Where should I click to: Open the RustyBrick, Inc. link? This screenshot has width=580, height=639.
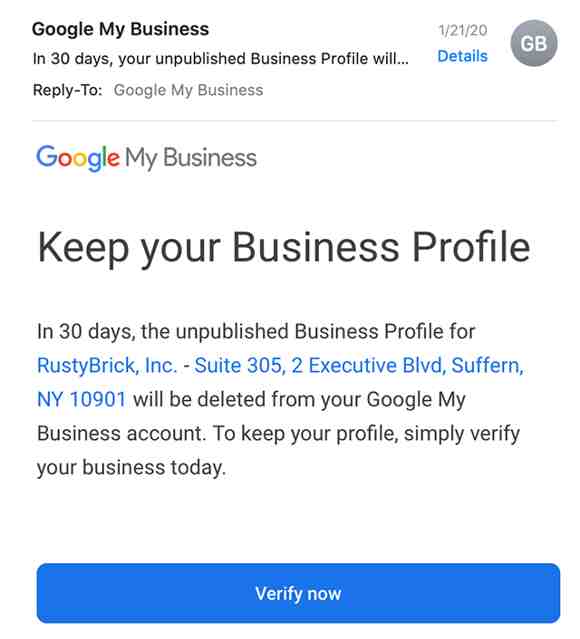pos(107,365)
